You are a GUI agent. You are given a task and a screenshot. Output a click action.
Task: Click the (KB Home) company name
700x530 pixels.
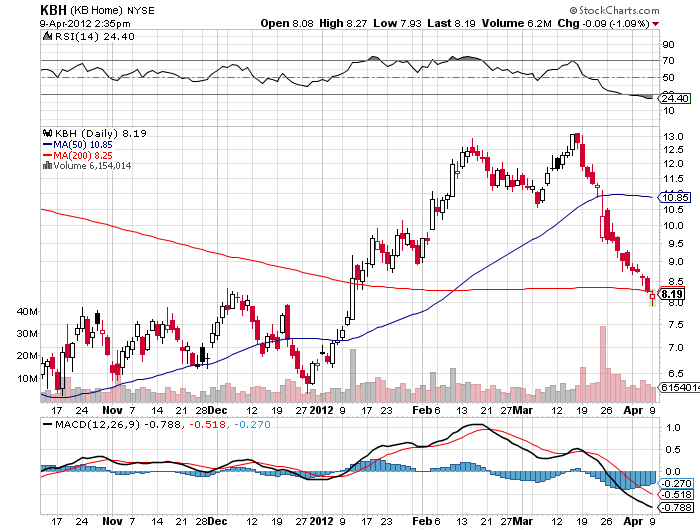point(96,10)
